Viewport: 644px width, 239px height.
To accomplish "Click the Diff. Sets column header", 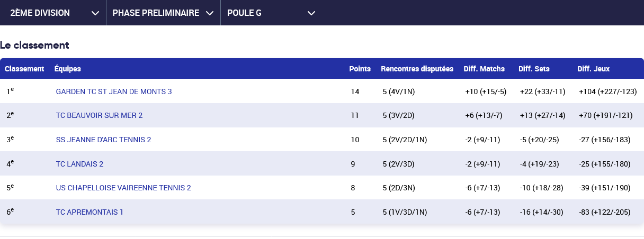I will pyautogui.click(x=534, y=69).
